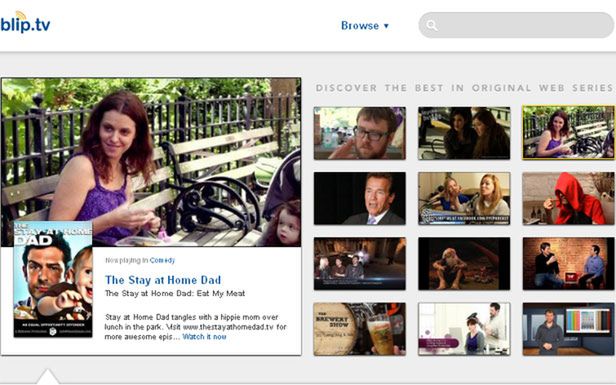616x385 pixels.
Task: Select thumbnail of man in suit
Action: (x=359, y=198)
